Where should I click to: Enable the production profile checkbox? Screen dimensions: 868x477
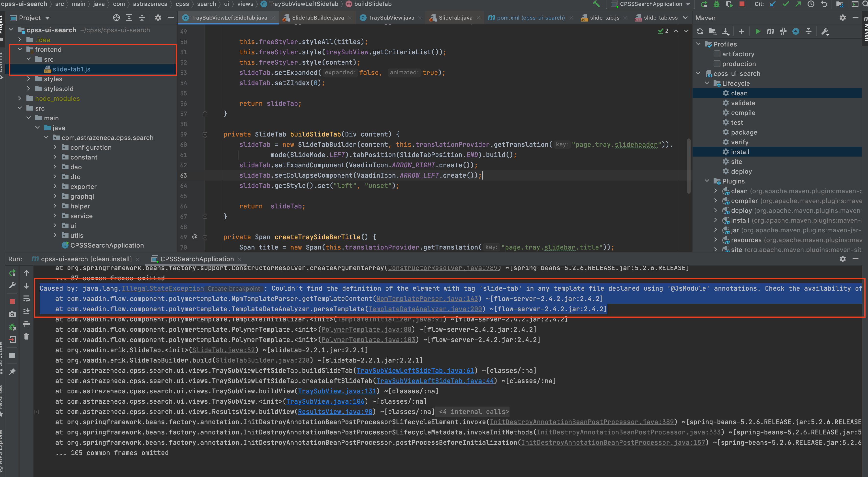coord(717,64)
